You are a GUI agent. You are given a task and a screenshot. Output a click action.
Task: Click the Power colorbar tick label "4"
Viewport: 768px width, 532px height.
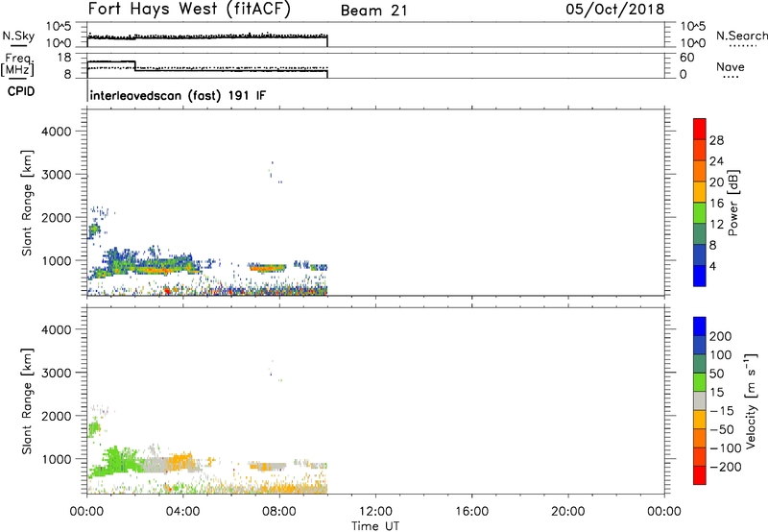coord(712,266)
